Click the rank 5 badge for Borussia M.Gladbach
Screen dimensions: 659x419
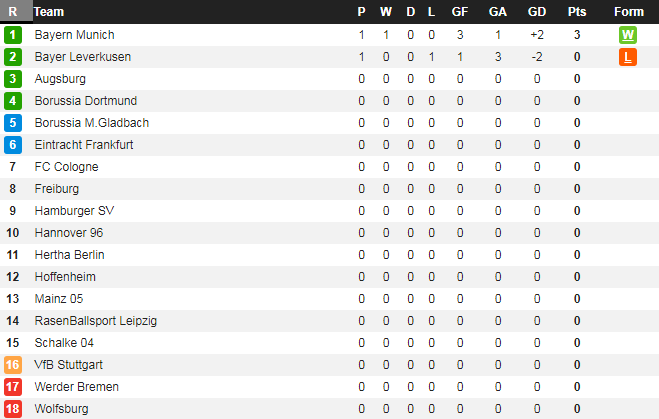[x=13, y=123]
